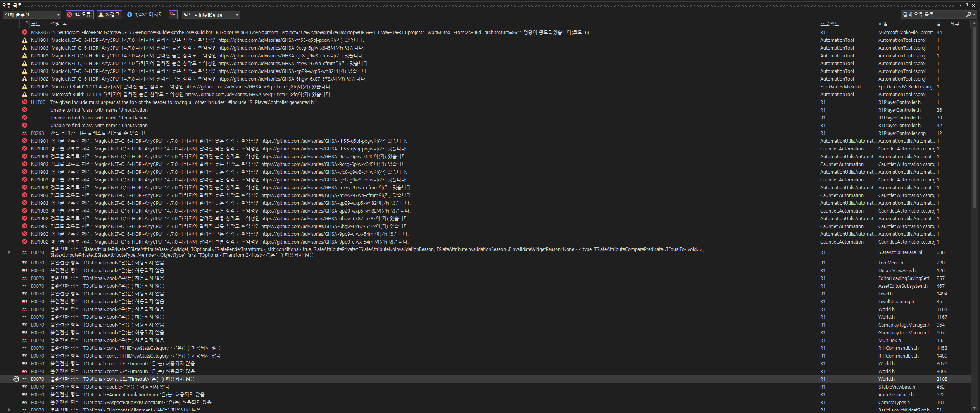The height and width of the screenshot is (413, 980).
Task: Open the UHT001 error code link
Action: point(39,102)
